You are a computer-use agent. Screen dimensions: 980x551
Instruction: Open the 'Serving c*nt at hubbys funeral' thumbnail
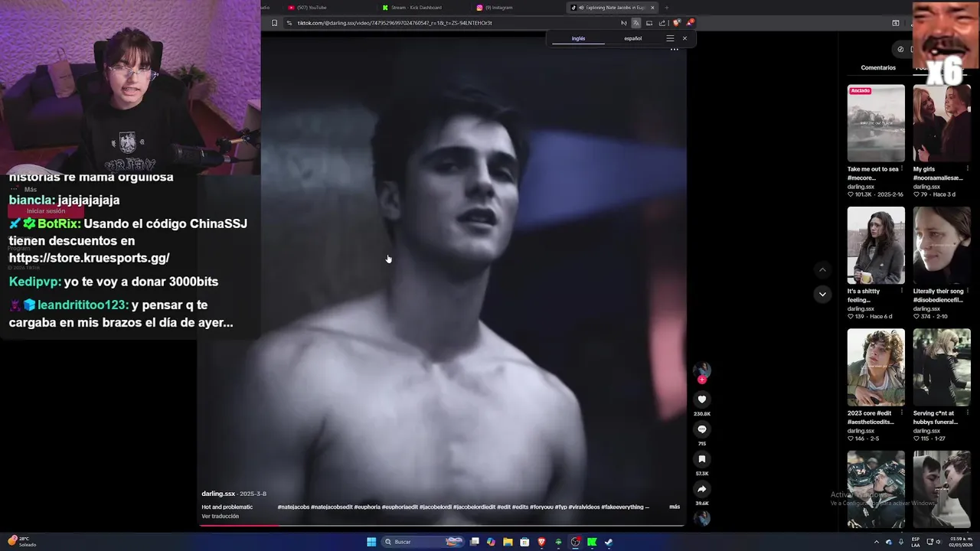pyautogui.click(x=942, y=367)
